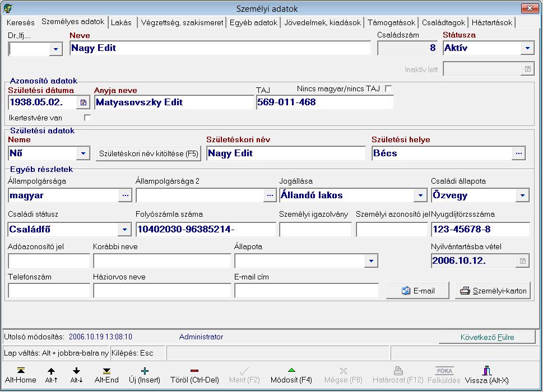Exit with Vissza (Alt-X)
This screenshot has height=392, width=543.
click(486, 375)
